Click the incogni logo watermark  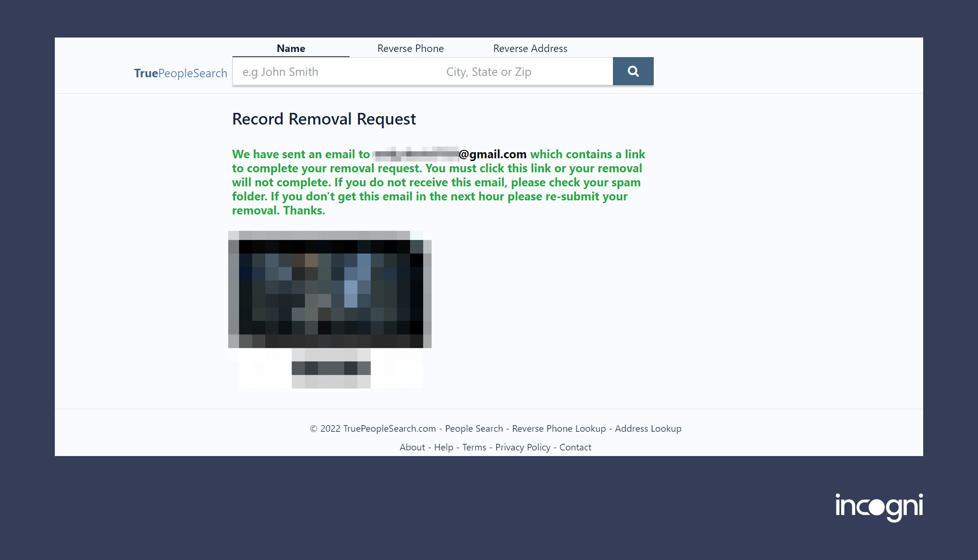point(879,507)
